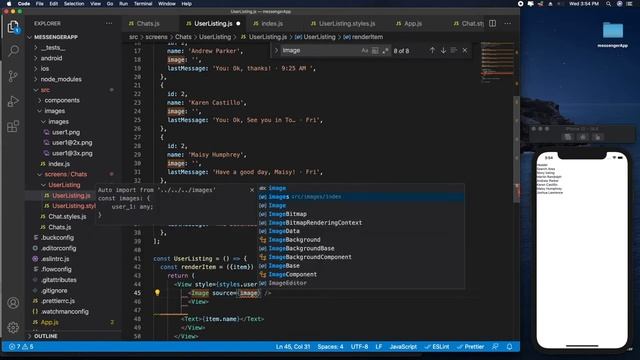Click renderItem in breadcrumb

pyautogui.click(x=367, y=37)
